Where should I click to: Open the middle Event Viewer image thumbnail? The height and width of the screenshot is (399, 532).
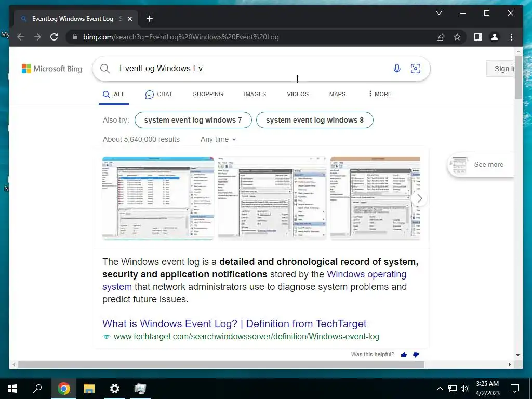point(272,198)
